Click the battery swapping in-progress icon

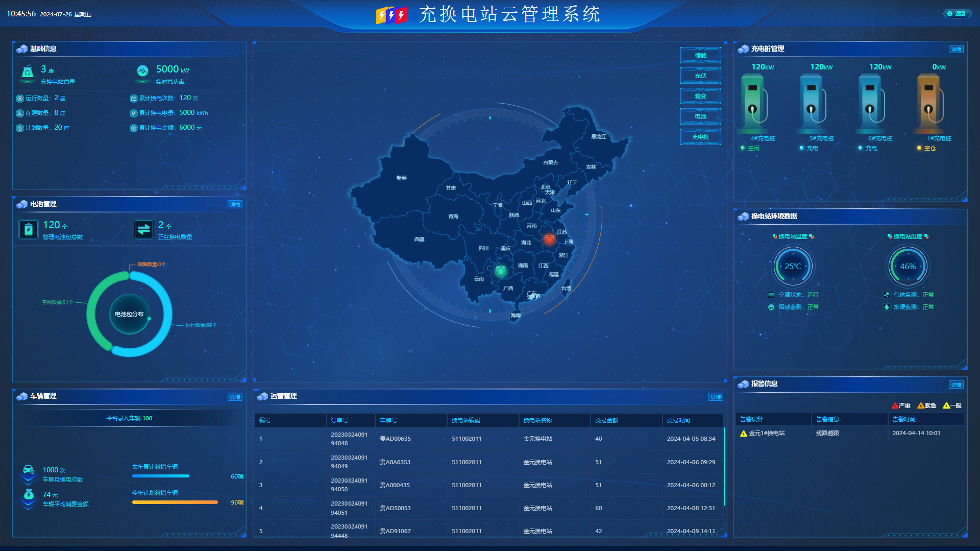143,229
